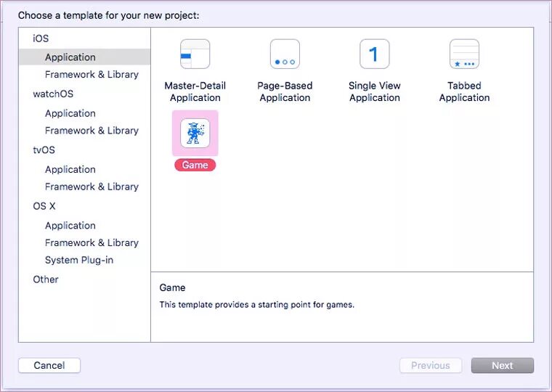Click the OS X section header
The image size is (552, 392).
click(x=44, y=206)
